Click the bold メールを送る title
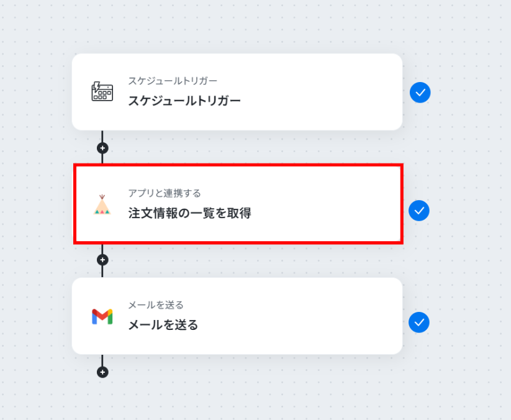The image size is (511, 420). [163, 324]
